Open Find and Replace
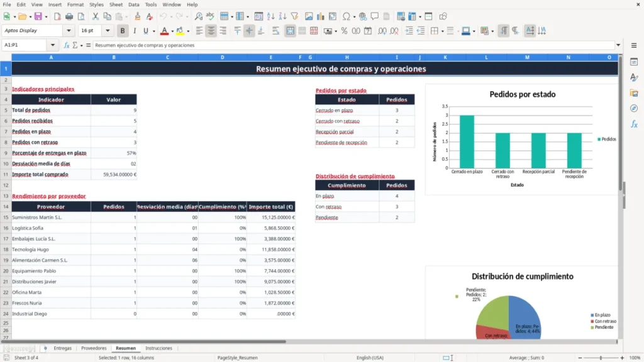This screenshot has width=644, height=362. coord(198,16)
